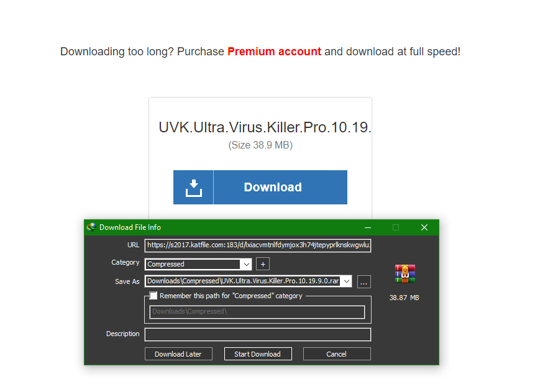Expand the Category dropdown arrow
Image resolution: width=553 pixels, height=392 pixels.
click(246, 265)
